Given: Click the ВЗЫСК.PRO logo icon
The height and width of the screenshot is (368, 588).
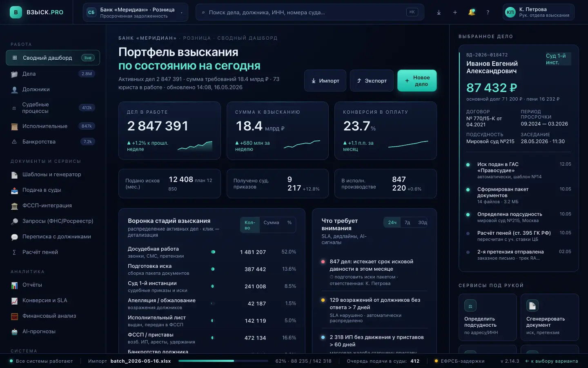Looking at the screenshot, I should click(x=16, y=12).
